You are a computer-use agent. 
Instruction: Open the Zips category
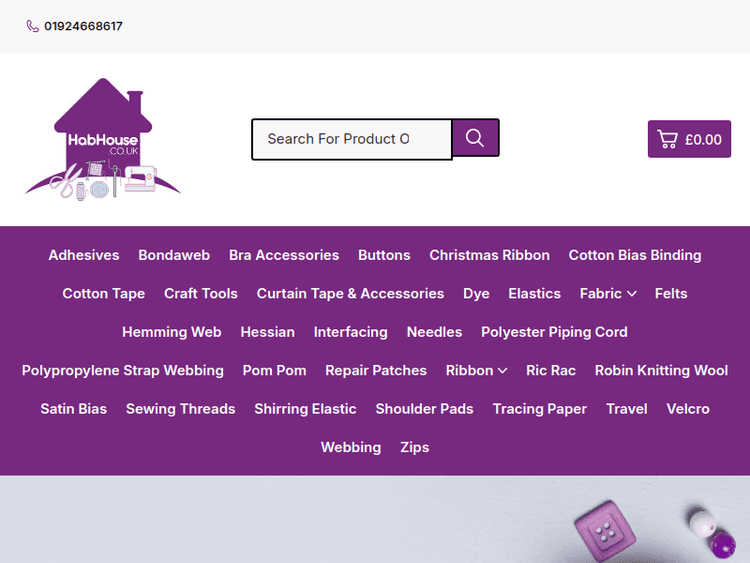click(415, 447)
